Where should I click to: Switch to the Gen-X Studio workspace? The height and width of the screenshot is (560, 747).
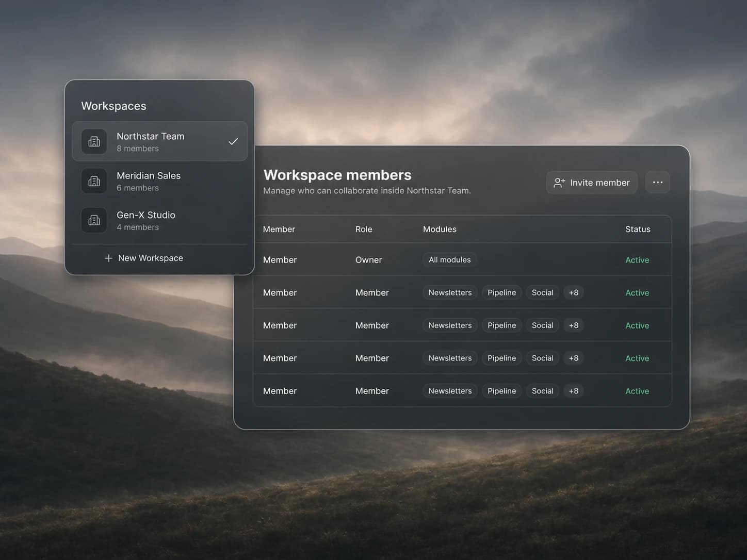160,220
